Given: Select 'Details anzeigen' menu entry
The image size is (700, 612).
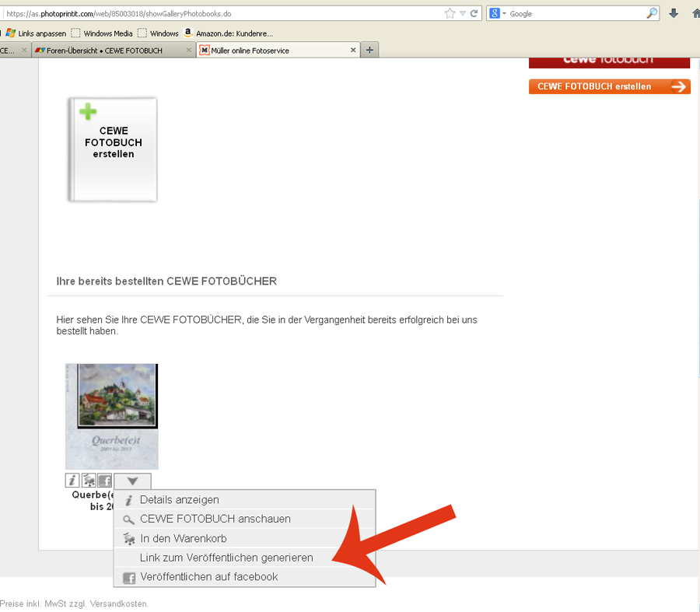Looking at the screenshot, I should point(245,500).
